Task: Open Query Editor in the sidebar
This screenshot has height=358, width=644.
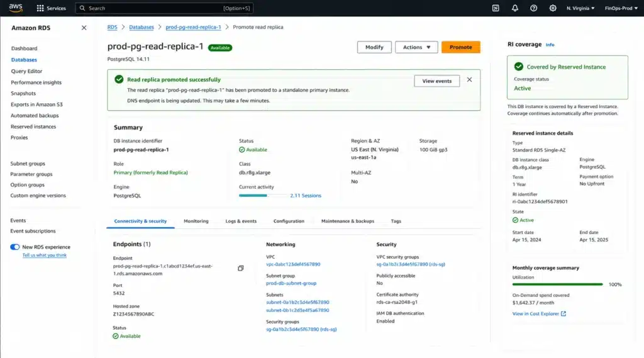Action: 26,71
